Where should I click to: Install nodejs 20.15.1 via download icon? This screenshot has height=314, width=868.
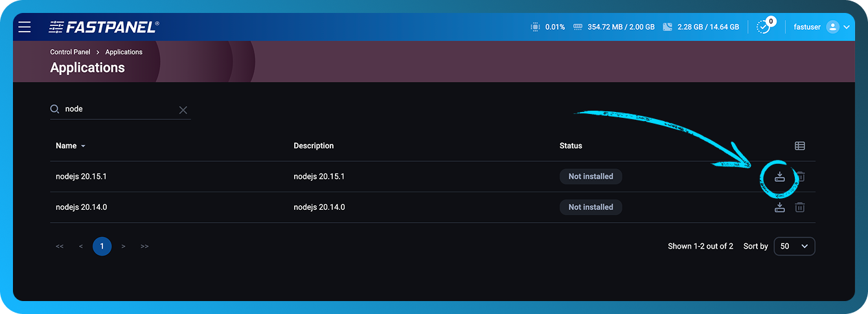(x=780, y=176)
